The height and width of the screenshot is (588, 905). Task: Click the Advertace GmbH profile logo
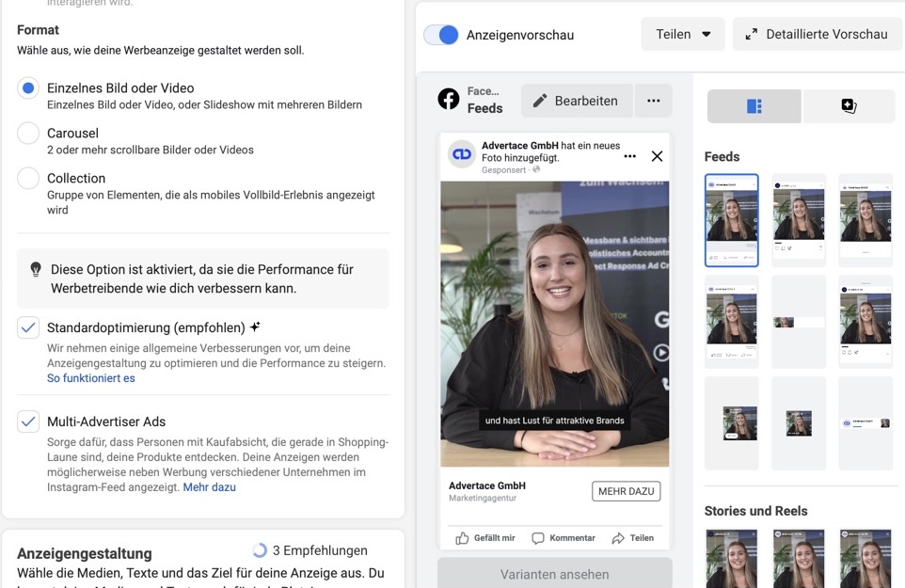coord(462,154)
